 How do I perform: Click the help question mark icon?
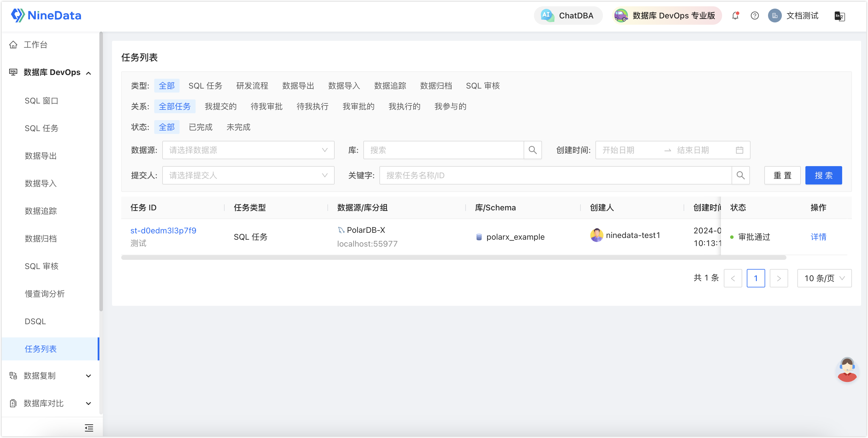click(755, 16)
